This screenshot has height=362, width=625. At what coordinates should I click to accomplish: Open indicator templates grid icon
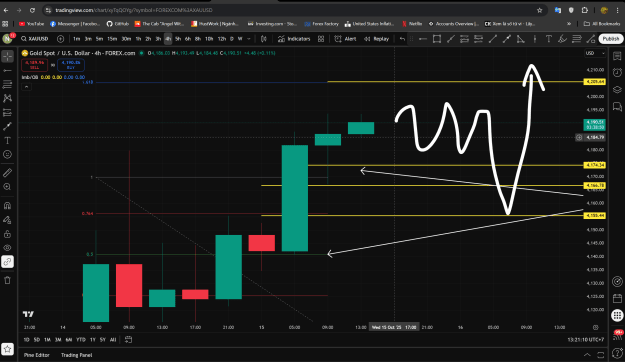tap(321, 39)
